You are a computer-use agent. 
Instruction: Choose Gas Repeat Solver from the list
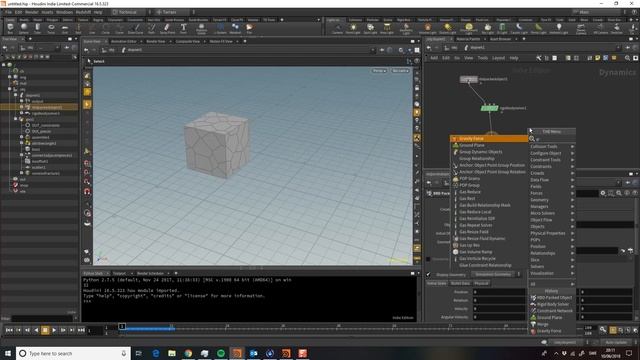click(489, 225)
